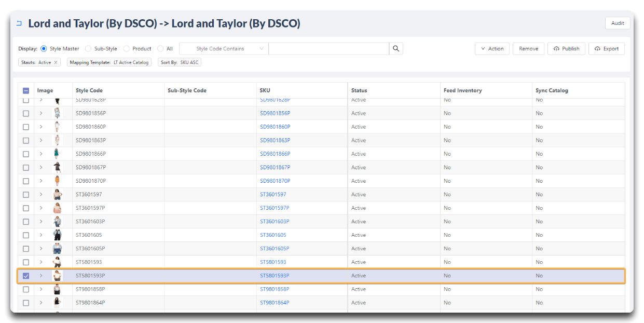The width and height of the screenshot is (644, 323).
Task: Click the magnifier search icon
Action: point(396,48)
